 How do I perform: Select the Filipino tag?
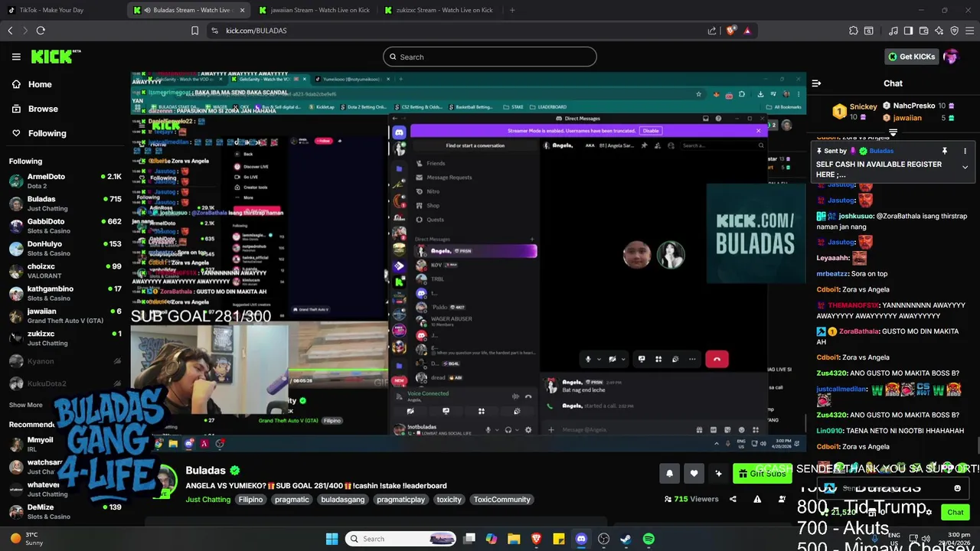pyautogui.click(x=250, y=500)
